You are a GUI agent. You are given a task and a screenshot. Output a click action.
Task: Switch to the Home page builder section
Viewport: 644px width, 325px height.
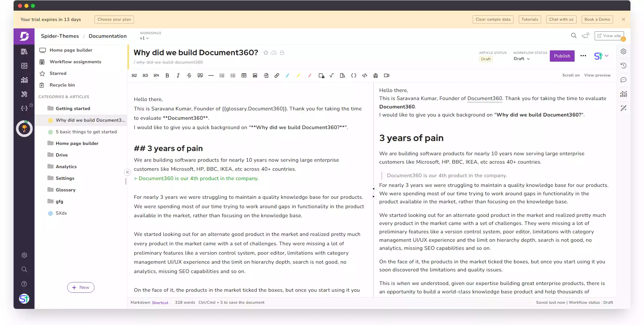(71, 50)
